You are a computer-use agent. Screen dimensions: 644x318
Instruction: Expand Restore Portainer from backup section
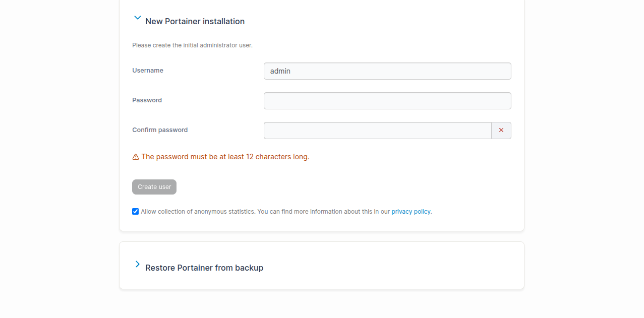pos(137,264)
